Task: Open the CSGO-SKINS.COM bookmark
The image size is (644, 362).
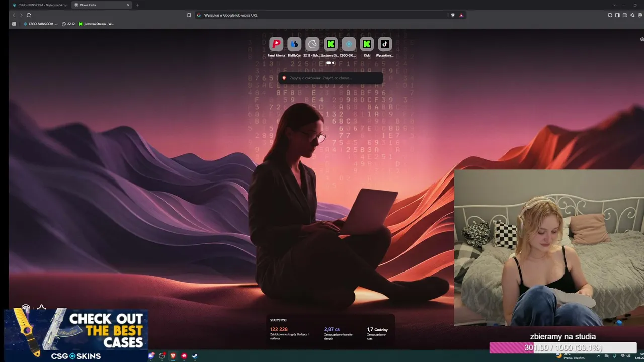Action: (x=41, y=24)
